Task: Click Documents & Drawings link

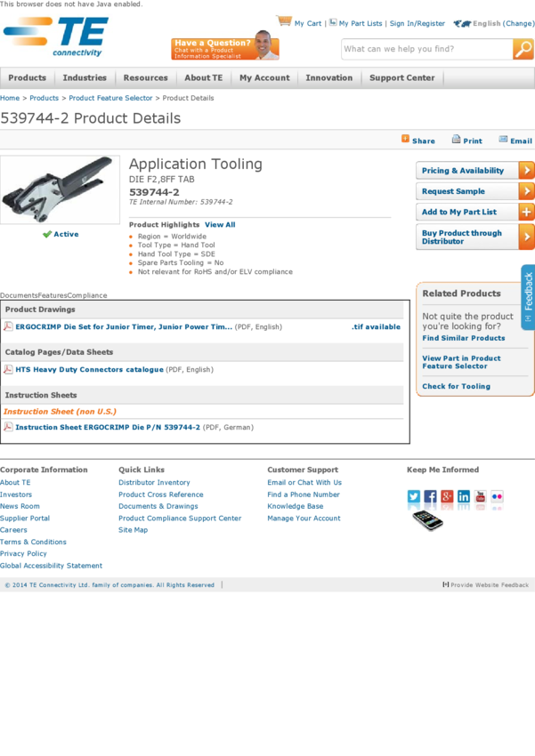Action: [158, 506]
